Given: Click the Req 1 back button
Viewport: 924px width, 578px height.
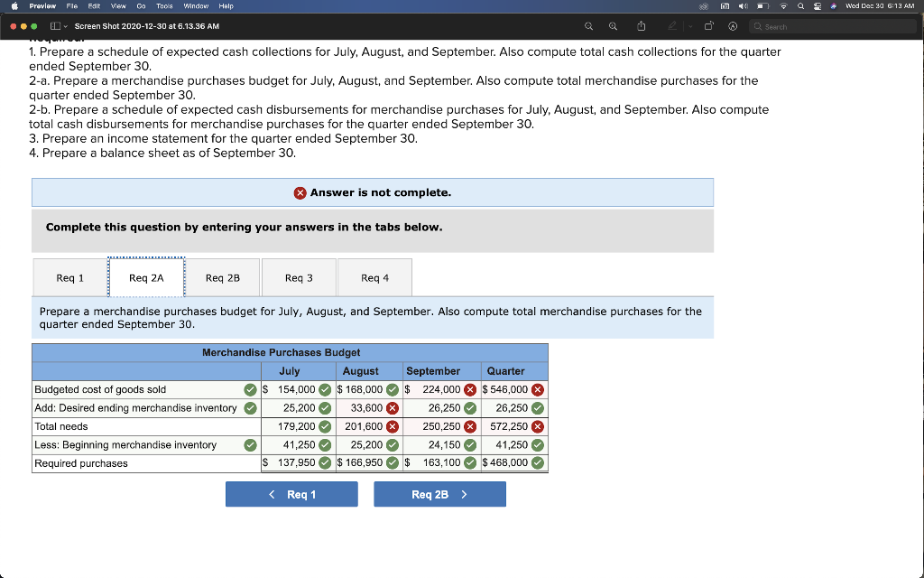Looking at the screenshot, I should pyautogui.click(x=291, y=494).
